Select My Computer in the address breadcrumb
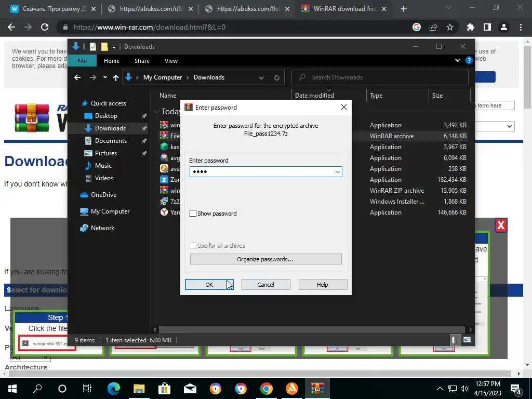 (x=163, y=77)
